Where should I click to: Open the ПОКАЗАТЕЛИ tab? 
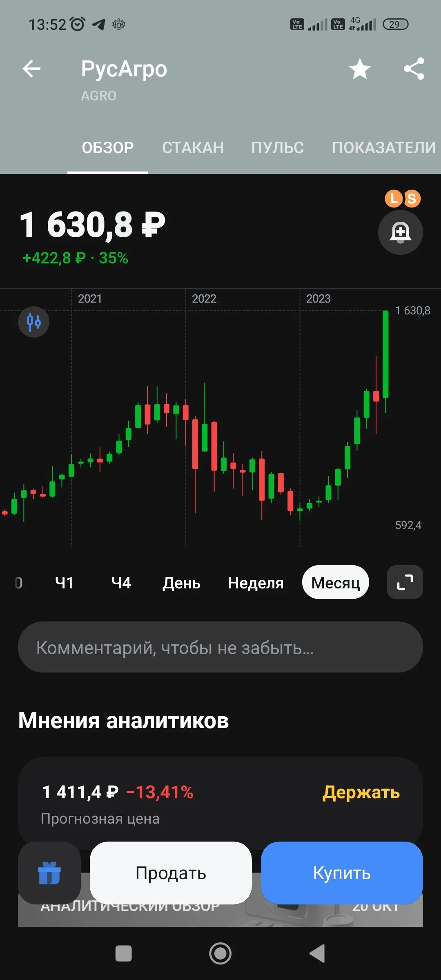[384, 148]
